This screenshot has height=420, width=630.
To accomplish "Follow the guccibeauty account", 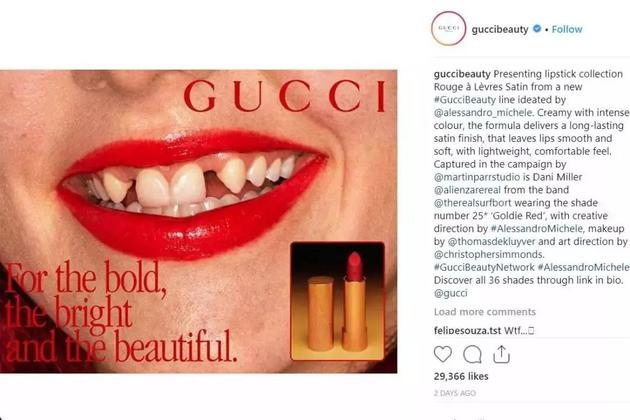I will (567, 29).
